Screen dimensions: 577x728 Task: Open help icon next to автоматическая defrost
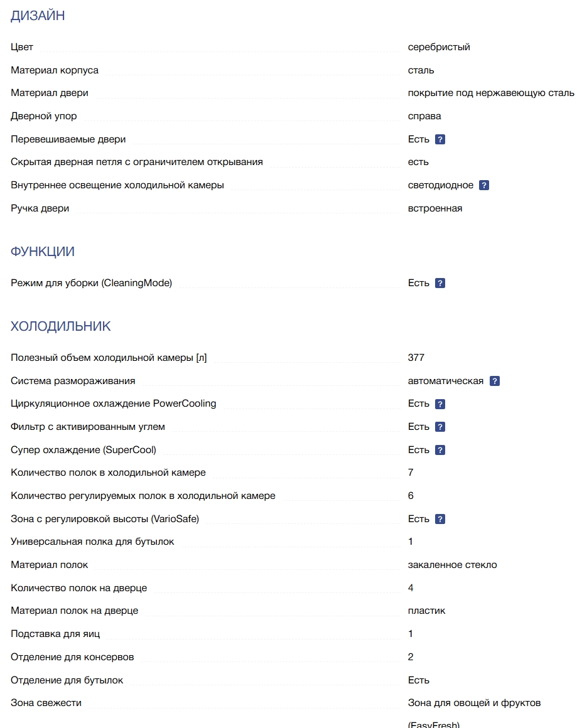(x=495, y=381)
